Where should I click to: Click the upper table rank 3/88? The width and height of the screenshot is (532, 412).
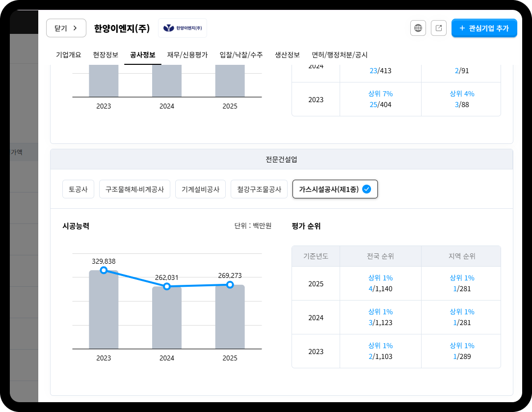click(462, 105)
